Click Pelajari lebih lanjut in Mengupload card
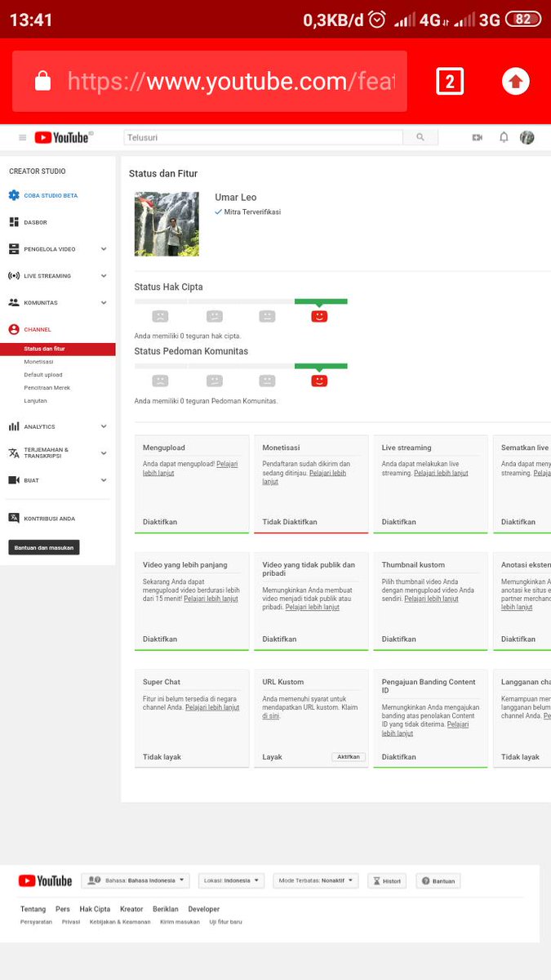The image size is (551, 980). 190,468
